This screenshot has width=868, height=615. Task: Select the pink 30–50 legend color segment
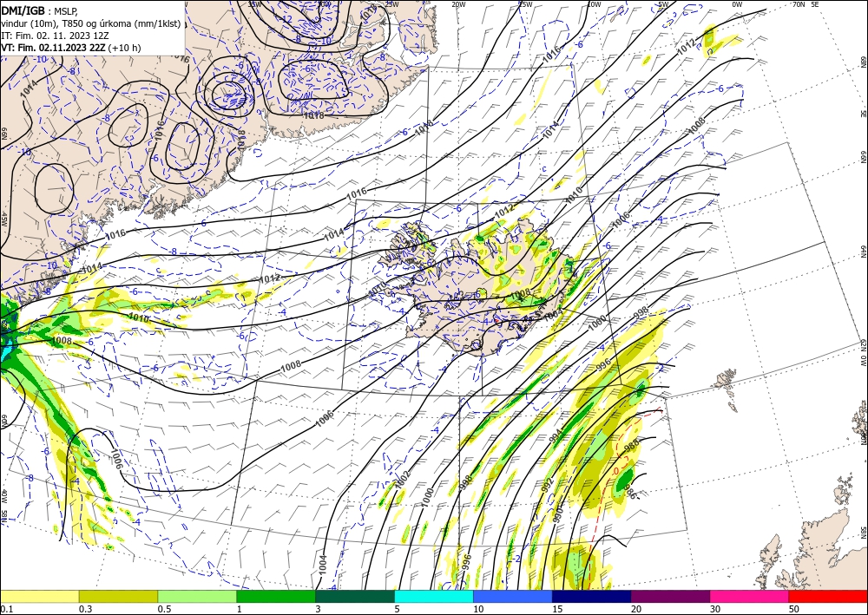click(750, 596)
